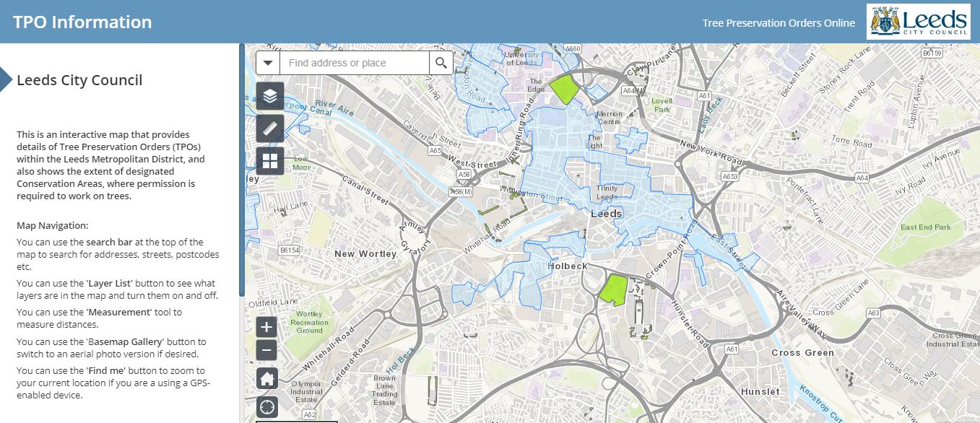The image size is (980, 423).
Task: Click the 'Tree Preservation Orders Online' text
Action: (779, 23)
